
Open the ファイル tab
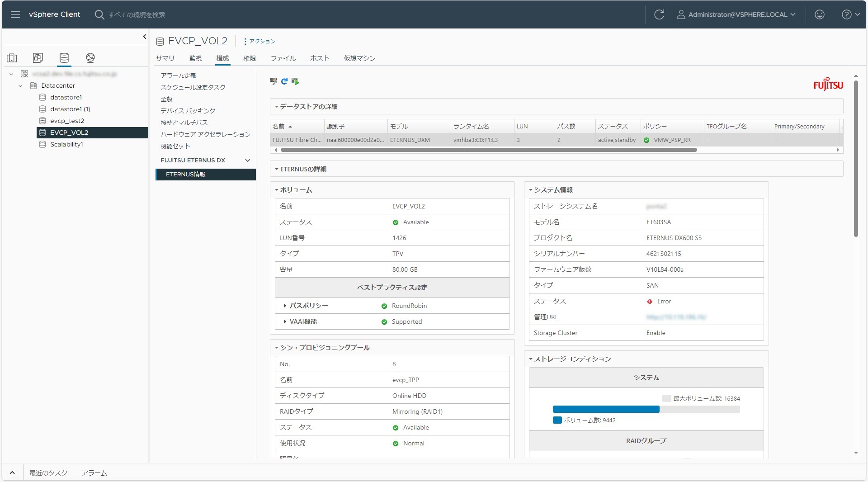[x=283, y=58]
